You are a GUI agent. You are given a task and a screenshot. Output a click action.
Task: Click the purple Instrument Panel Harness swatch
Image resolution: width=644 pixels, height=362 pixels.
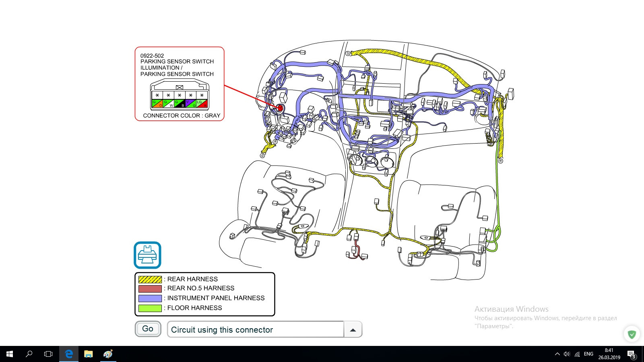coord(150,298)
